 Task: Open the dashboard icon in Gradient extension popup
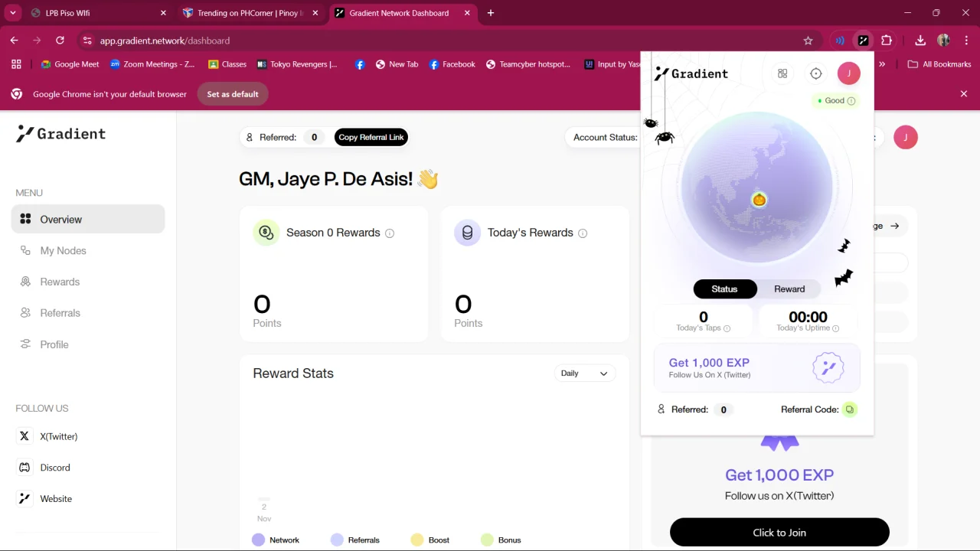(x=782, y=73)
